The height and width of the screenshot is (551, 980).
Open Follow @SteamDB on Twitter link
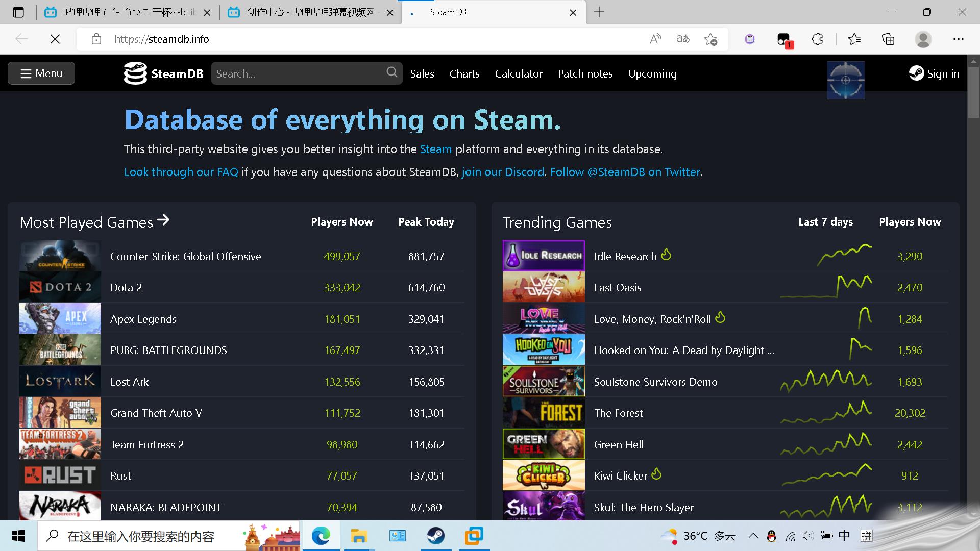pyautogui.click(x=625, y=172)
